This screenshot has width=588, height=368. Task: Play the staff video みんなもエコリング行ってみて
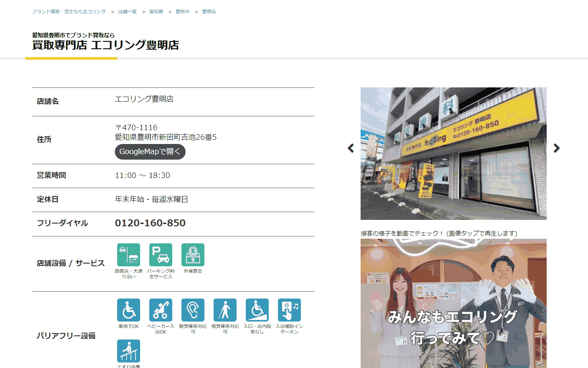click(453, 304)
